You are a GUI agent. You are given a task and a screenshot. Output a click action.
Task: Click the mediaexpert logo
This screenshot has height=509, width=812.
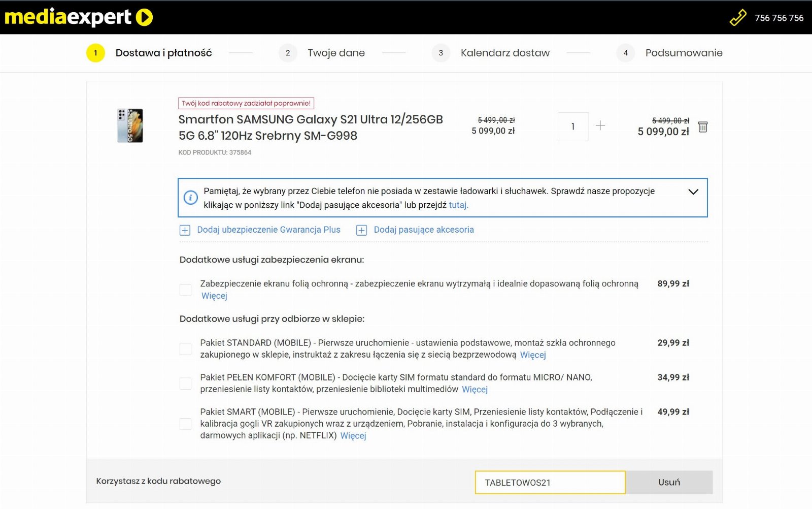(x=79, y=17)
